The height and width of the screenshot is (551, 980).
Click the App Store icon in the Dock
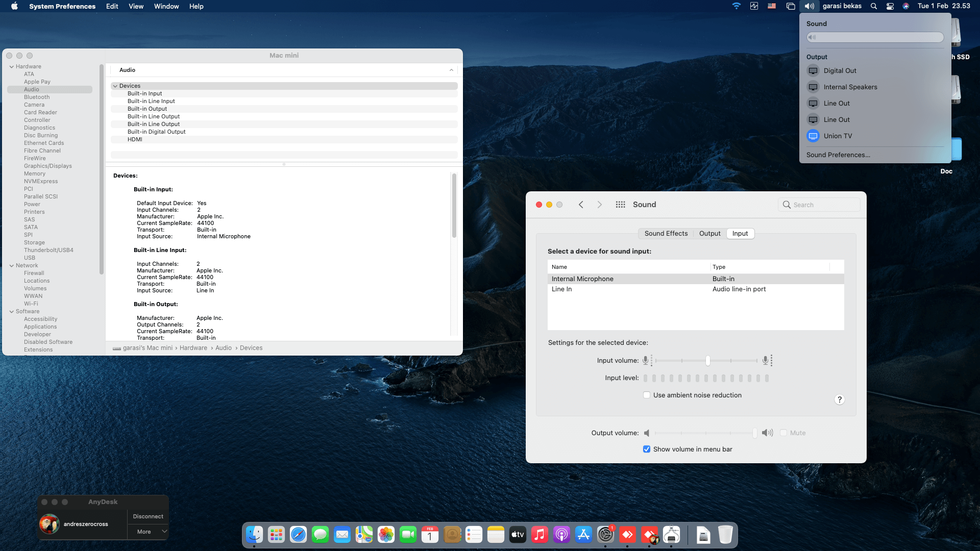click(x=583, y=535)
